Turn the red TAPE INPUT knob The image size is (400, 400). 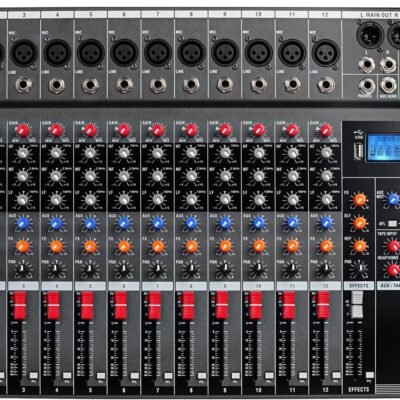pyautogui.click(x=393, y=246)
